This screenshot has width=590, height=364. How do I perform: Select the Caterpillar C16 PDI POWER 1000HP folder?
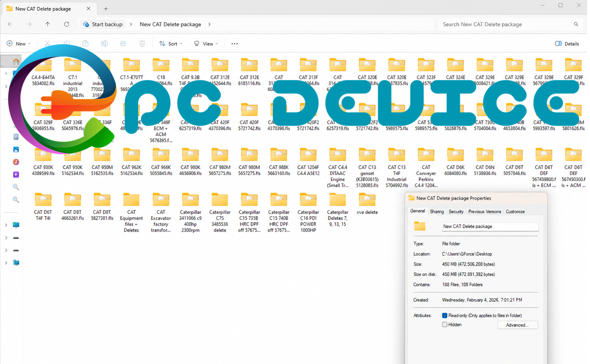coord(308,213)
